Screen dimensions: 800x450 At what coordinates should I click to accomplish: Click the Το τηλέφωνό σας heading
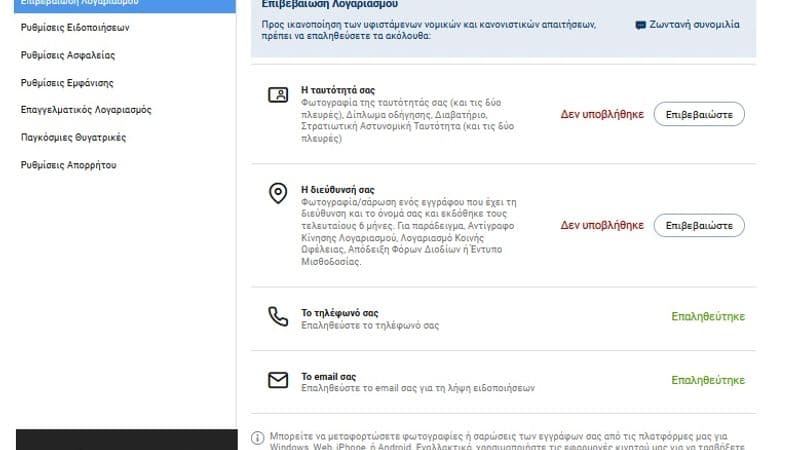340,313
